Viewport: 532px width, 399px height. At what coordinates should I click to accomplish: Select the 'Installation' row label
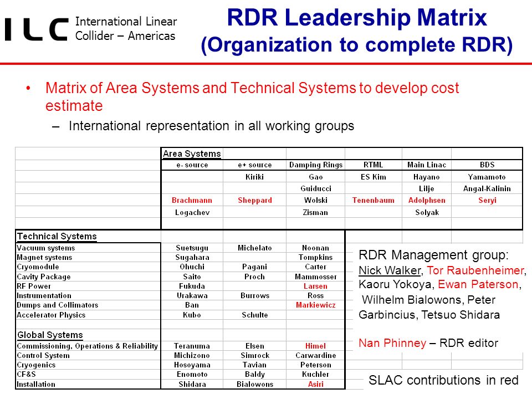36,384
